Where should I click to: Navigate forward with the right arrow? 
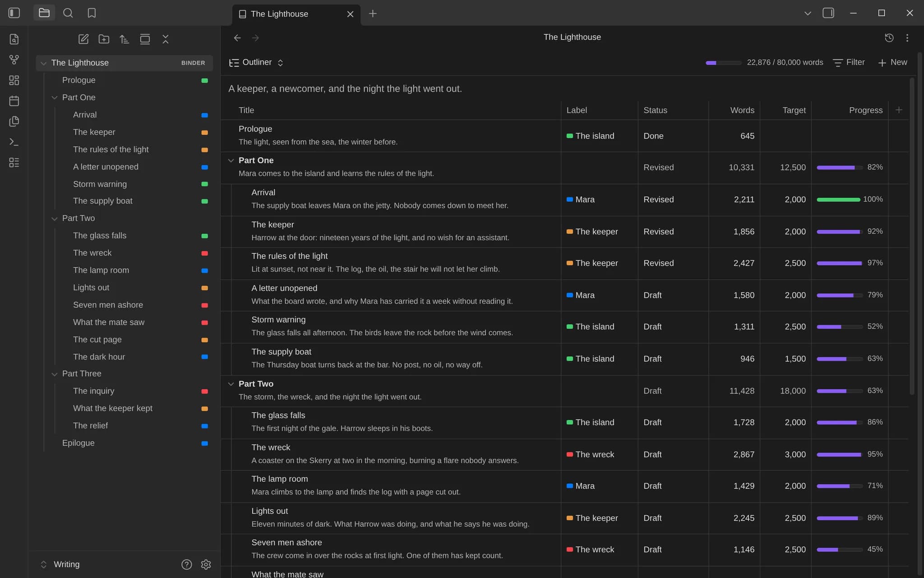pos(255,38)
